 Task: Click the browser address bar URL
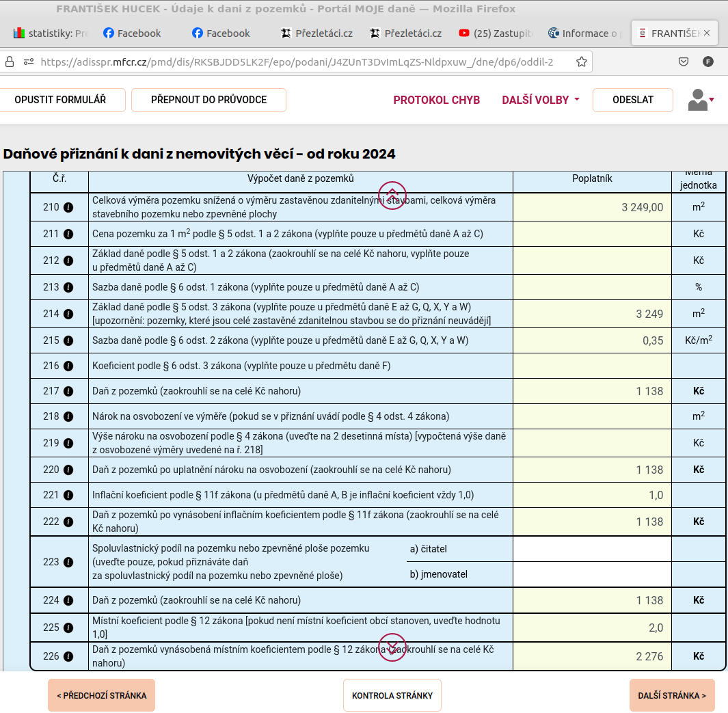[x=297, y=62]
